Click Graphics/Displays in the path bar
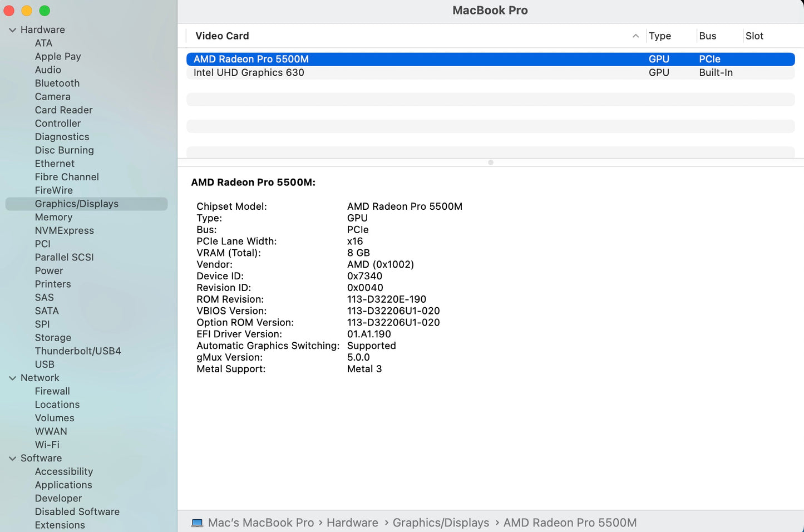 click(441, 523)
